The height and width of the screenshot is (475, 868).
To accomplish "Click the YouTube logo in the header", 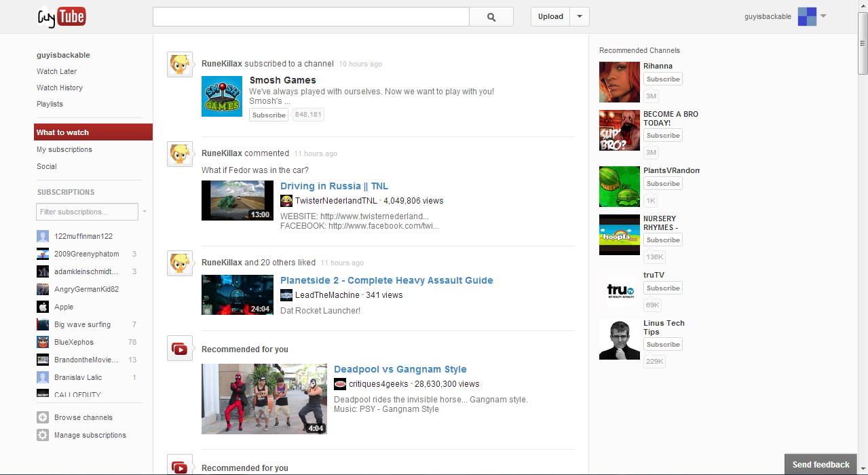I will tap(62, 16).
